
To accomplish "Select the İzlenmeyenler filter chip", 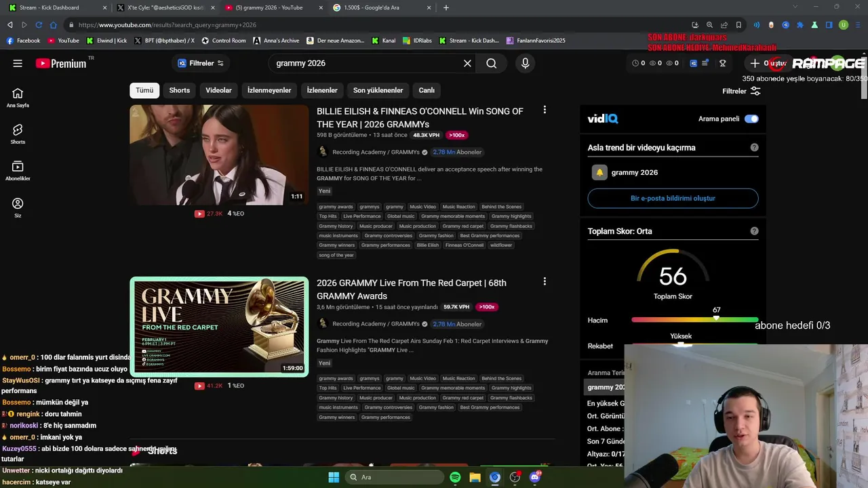I will (269, 90).
